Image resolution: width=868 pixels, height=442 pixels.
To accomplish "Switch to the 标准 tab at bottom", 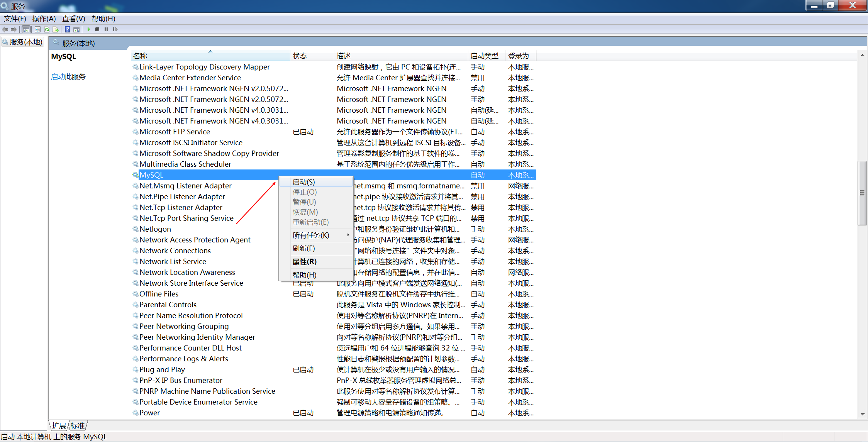I will (78, 425).
